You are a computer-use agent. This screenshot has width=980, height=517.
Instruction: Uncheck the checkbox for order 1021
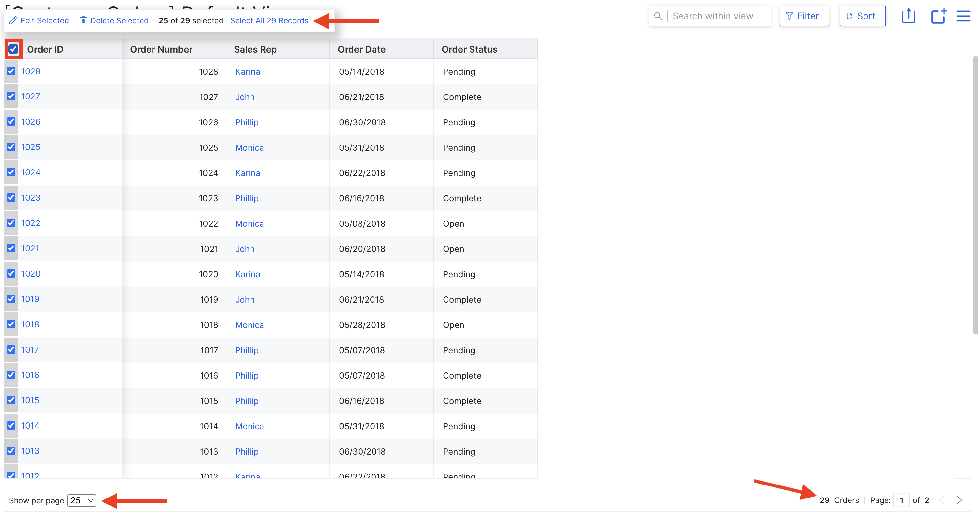coord(11,248)
